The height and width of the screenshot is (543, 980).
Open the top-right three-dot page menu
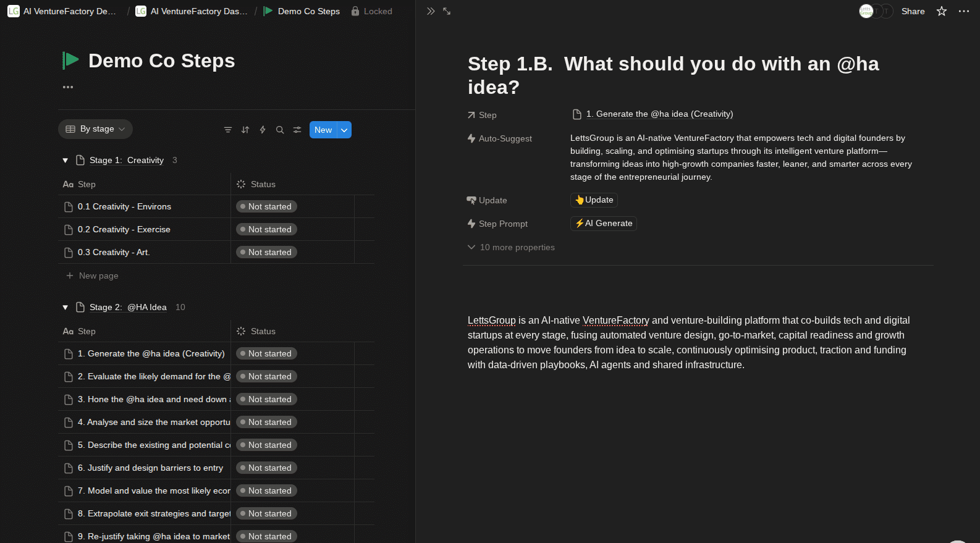pyautogui.click(x=964, y=11)
